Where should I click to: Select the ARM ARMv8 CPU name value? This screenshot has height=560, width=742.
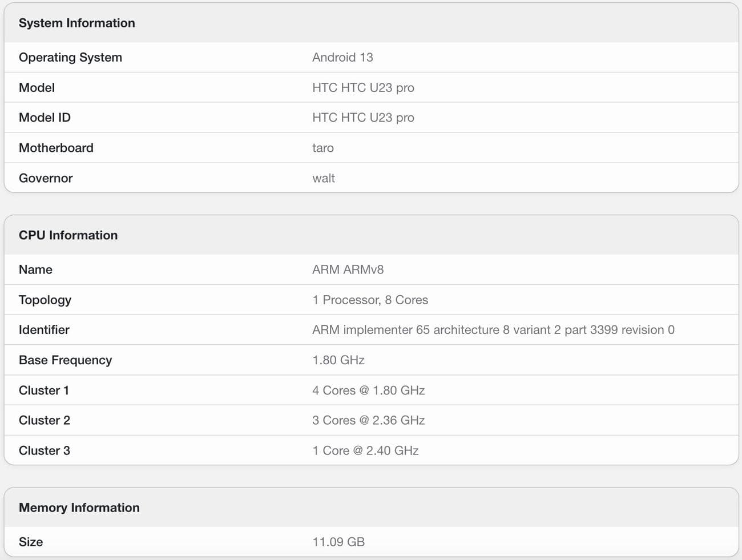point(348,269)
